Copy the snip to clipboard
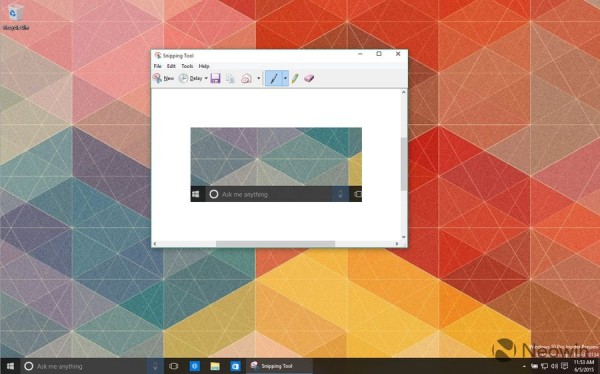The height and width of the screenshot is (374, 600). pyautogui.click(x=230, y=78)
